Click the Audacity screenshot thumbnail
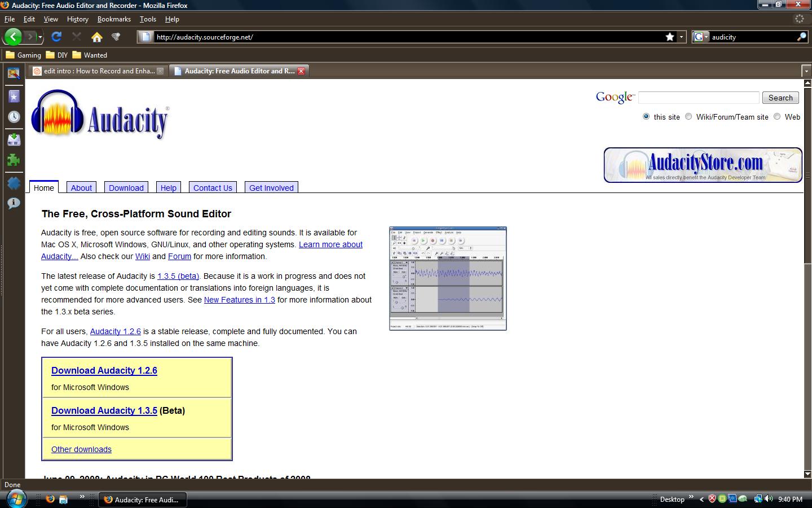 click(x=448, y=278)
